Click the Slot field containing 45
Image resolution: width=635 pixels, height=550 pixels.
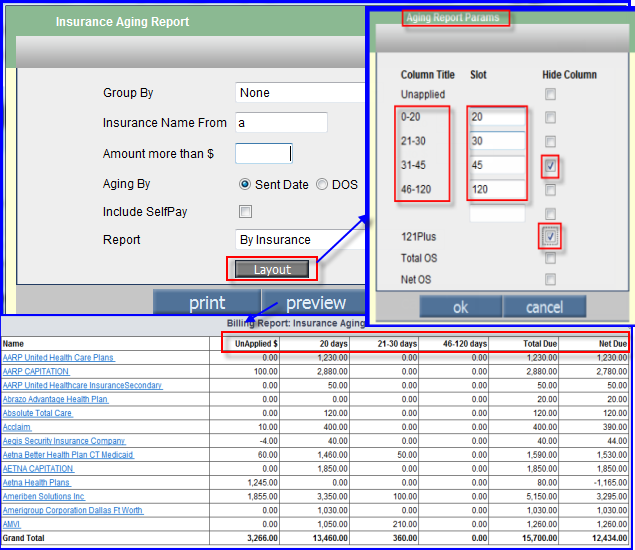(x=497, y=165)
